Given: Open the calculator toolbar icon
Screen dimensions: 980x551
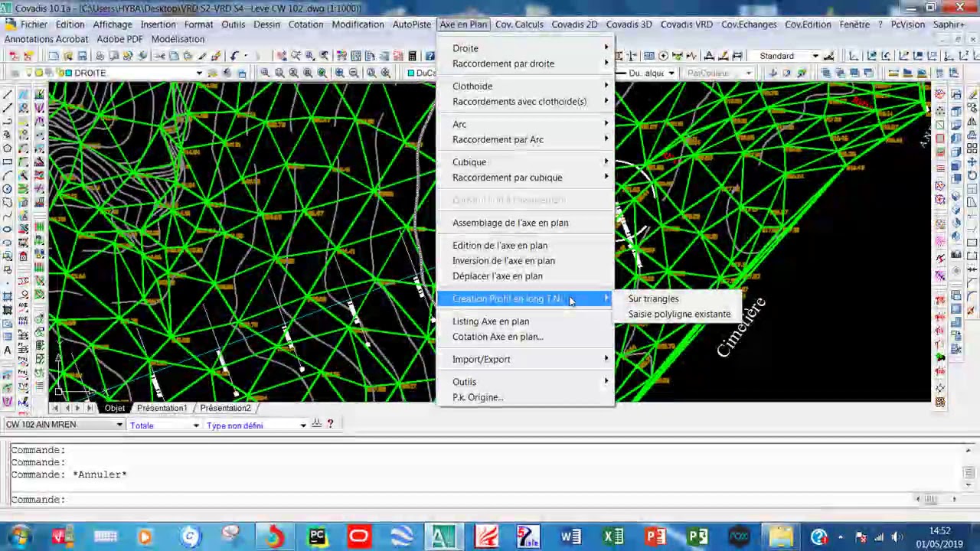Looking at the screenshot, I should tap(412, 56).
